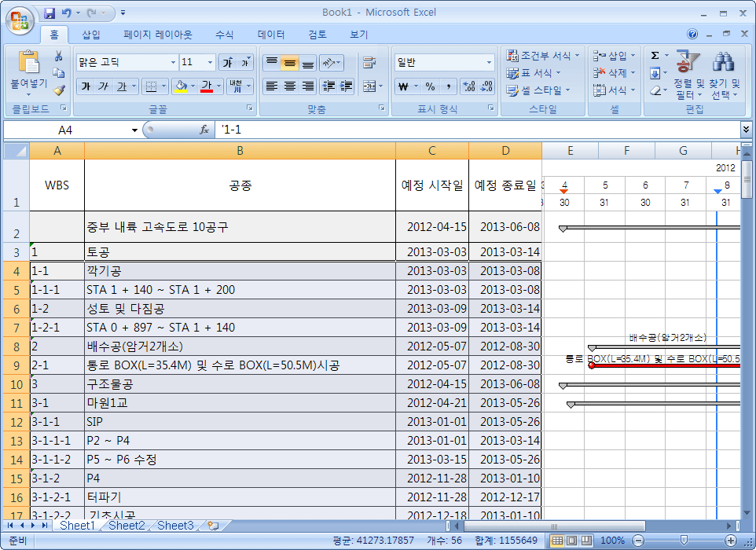Click the AutoSum sigma icon
This screenshot has height=550, width=756.
click(x=655, y=56)
